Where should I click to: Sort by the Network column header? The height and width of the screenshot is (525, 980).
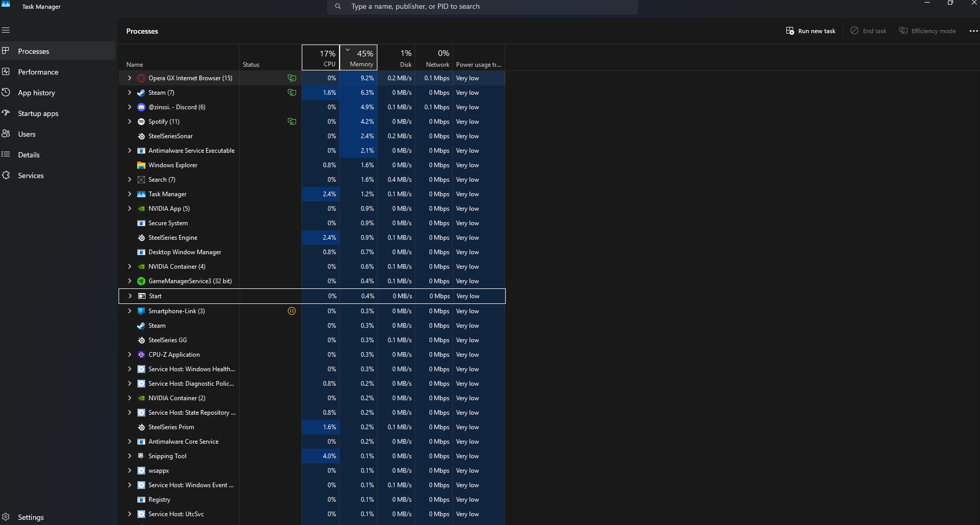(x=434, y=57)
